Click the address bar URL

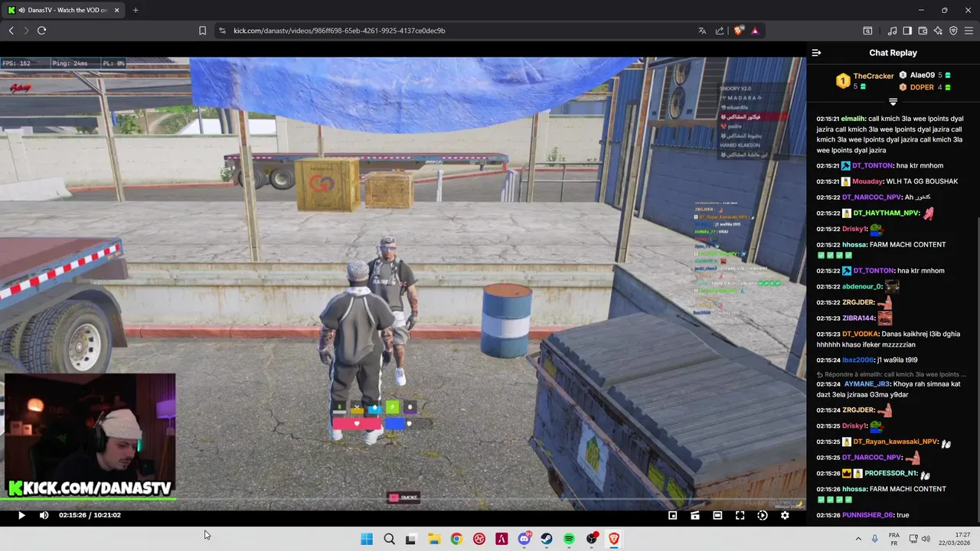point(339,31)
